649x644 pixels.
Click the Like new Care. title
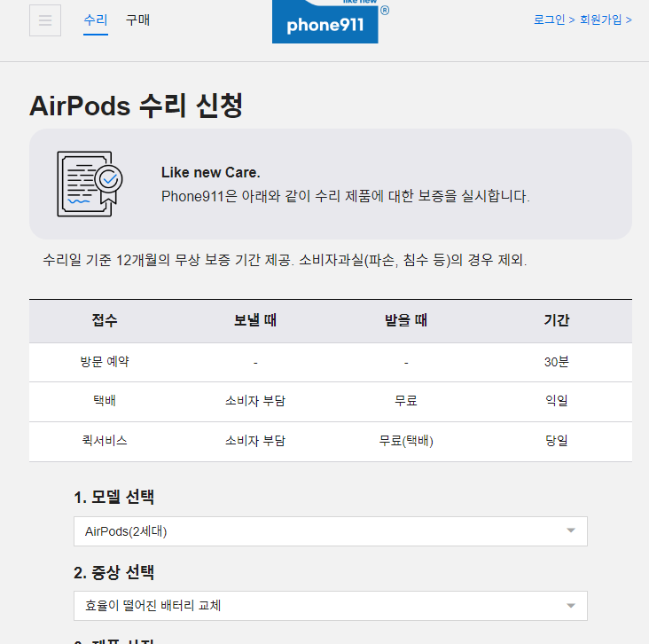[x=211, y=173]
